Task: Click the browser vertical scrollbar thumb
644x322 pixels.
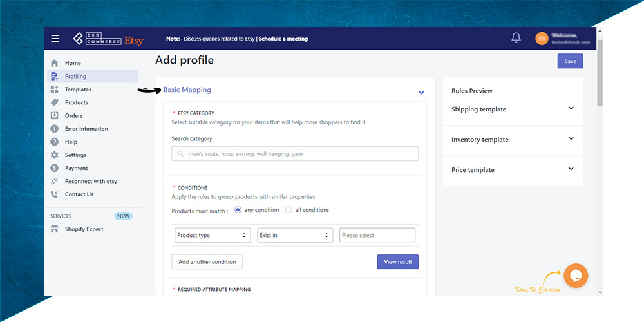Action: [x=600, y=73]
